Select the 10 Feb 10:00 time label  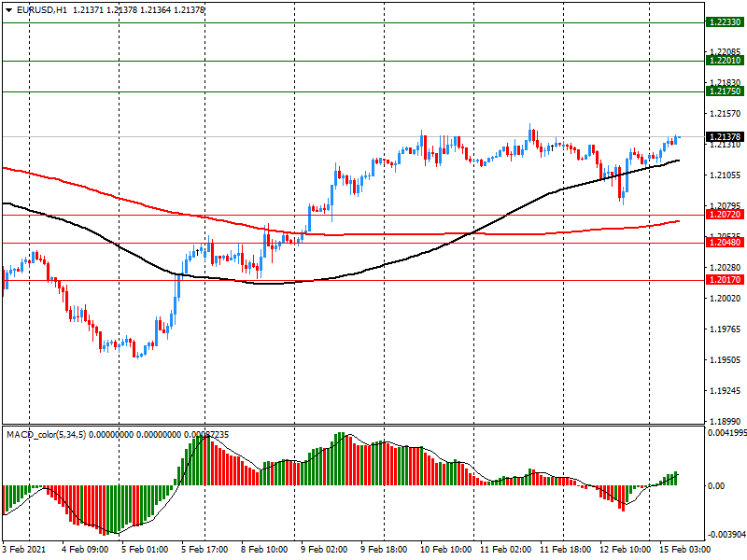pyautogui.click(x=444, y=550)
